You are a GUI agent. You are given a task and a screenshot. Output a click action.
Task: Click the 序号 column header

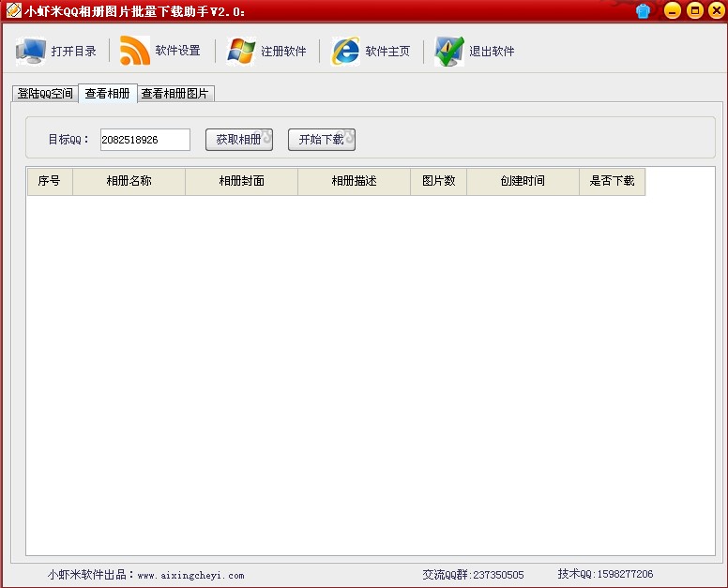click(x=50, y=181)
